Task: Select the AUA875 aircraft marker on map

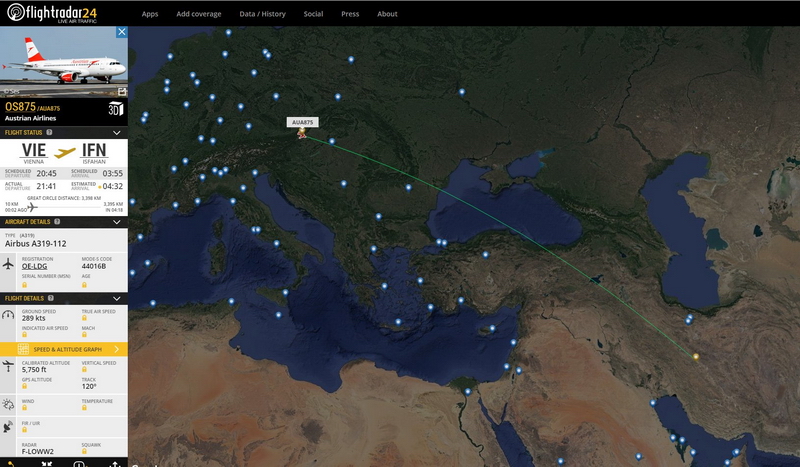Action: tap(302, 133)
